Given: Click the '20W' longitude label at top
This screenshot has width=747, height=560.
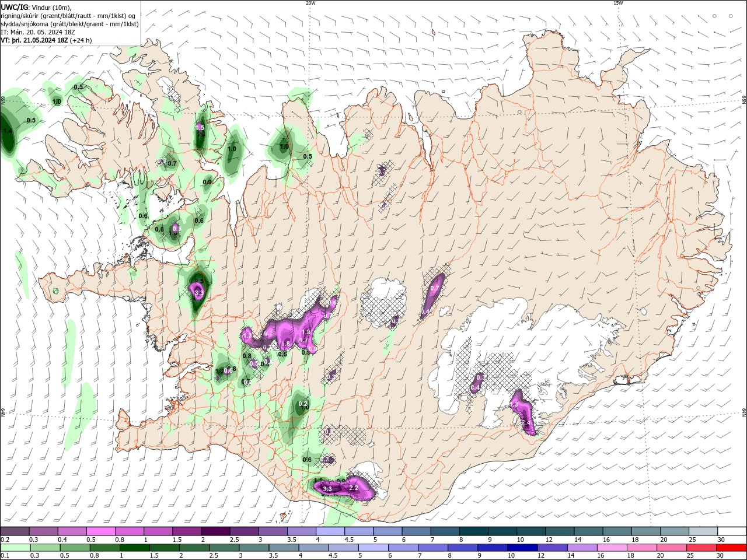Looking at the screenshot, I should (310, 3).
